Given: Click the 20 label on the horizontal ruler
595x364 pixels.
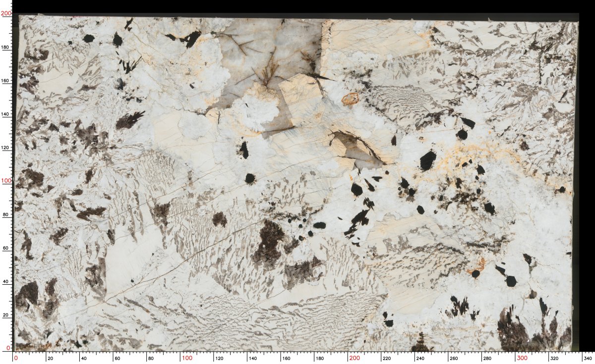Looking at the screenshot, I should 51,358.
